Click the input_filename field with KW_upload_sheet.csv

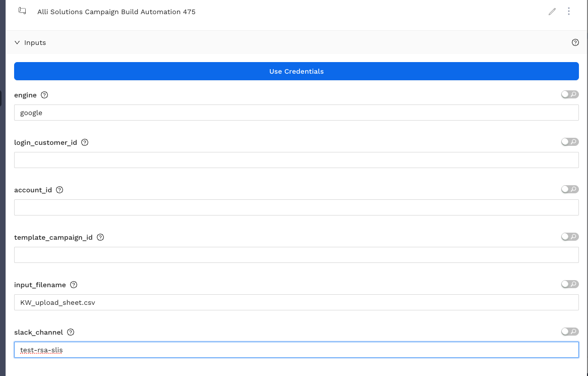click(296, 302)
